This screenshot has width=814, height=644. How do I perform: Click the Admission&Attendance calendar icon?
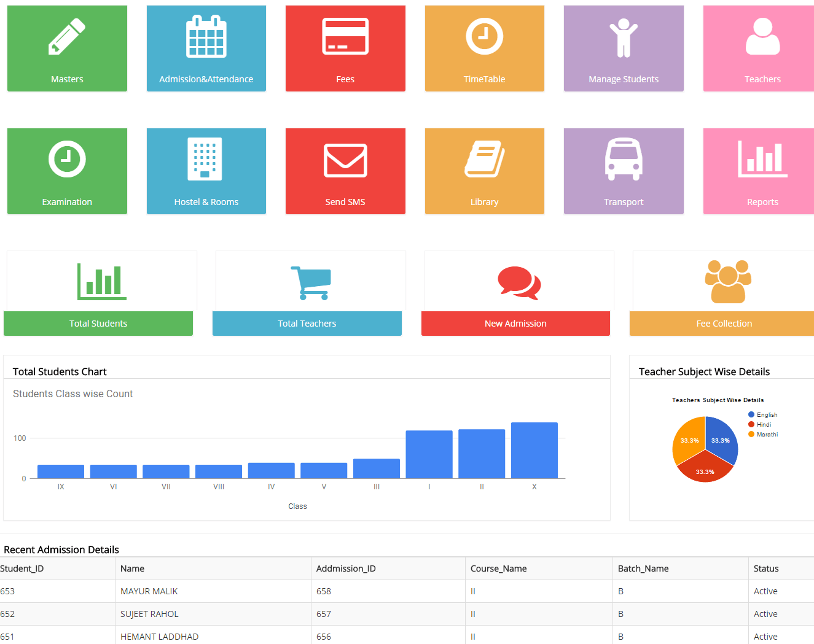[x=206, y=36]
